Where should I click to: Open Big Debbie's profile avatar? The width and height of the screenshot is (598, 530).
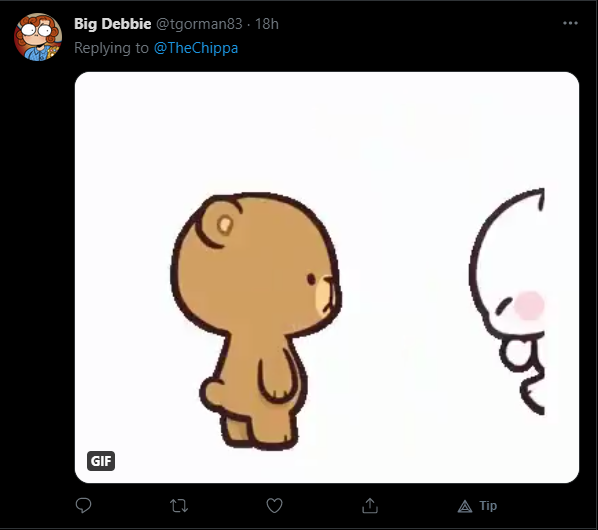pyautogui.click(x=38, y=37)
